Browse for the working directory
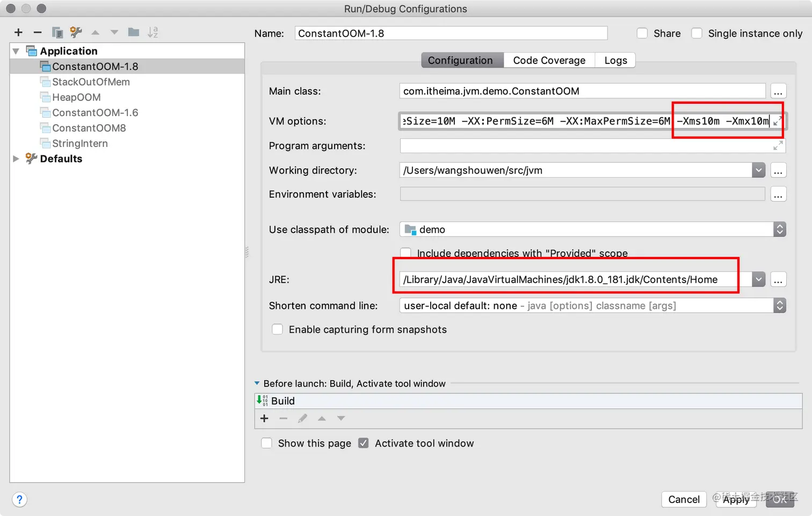The image size is (812, 516). click(778, 170)
